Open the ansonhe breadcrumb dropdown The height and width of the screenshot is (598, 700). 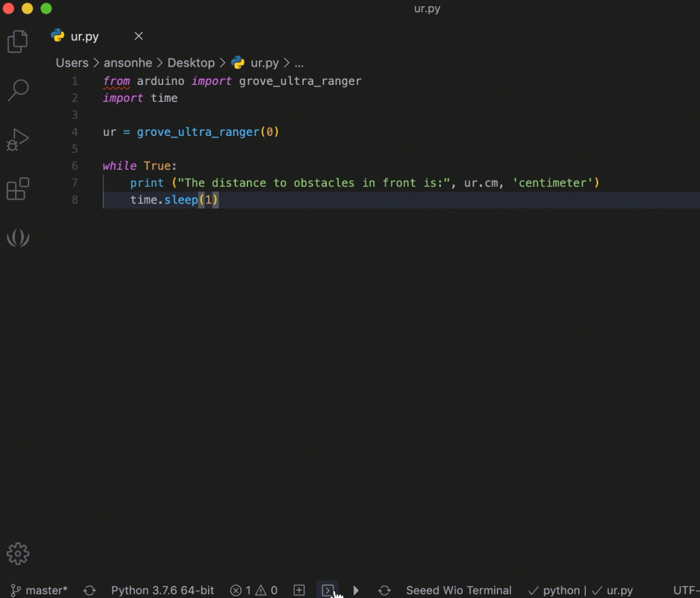pyautogui.click(x=128, y=63)
